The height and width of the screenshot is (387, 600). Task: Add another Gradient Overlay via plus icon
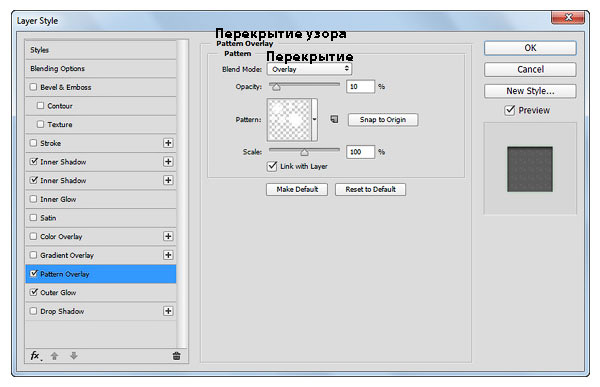pyautogui.click(x=168, y=255)
